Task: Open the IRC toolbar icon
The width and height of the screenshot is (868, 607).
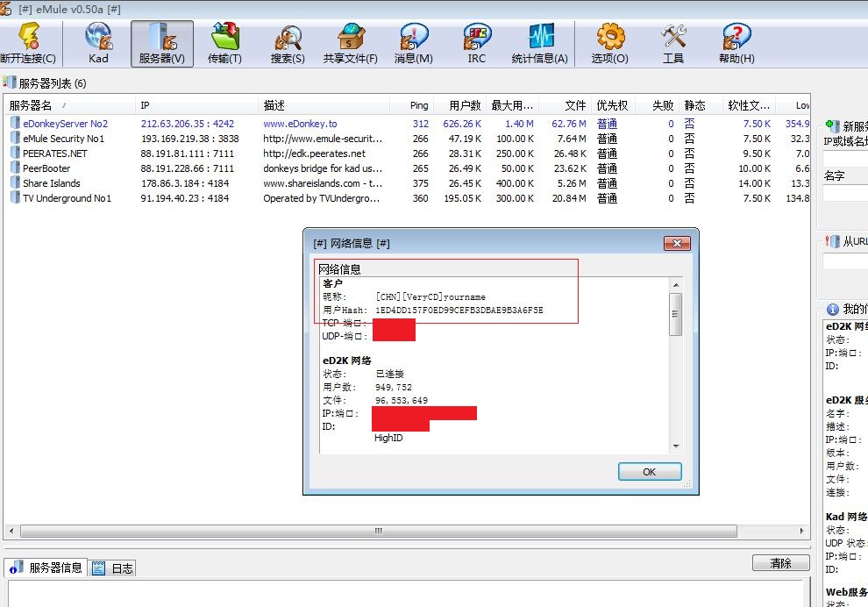Action: (477, 43)
